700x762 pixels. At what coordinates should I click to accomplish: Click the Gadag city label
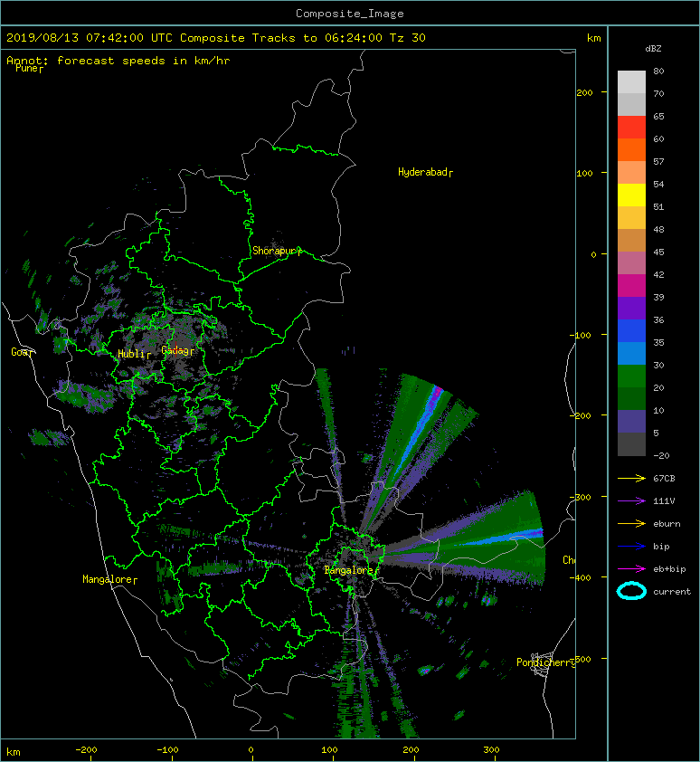(175, 350)
